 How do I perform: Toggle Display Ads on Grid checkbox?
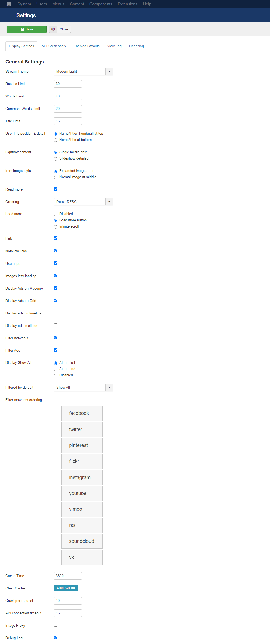pos(56,300)
